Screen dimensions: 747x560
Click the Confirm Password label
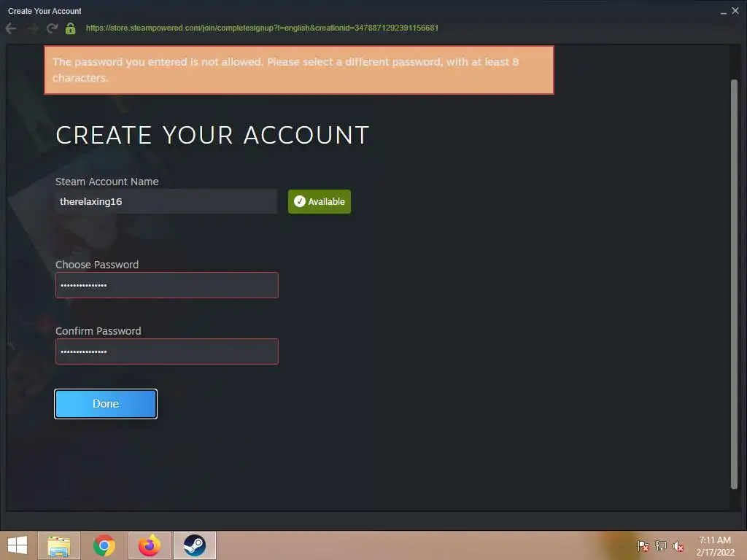coord(98,331)
